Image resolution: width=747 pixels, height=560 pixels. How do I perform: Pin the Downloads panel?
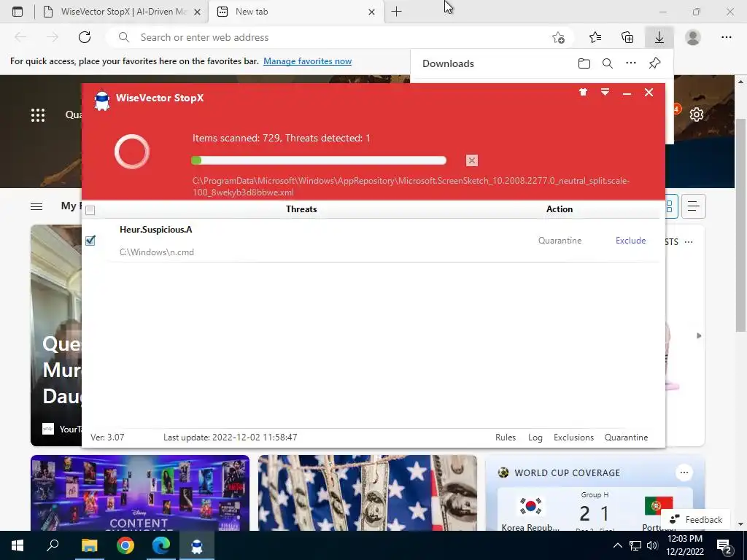pyautogui.click(x=654, y=63)
